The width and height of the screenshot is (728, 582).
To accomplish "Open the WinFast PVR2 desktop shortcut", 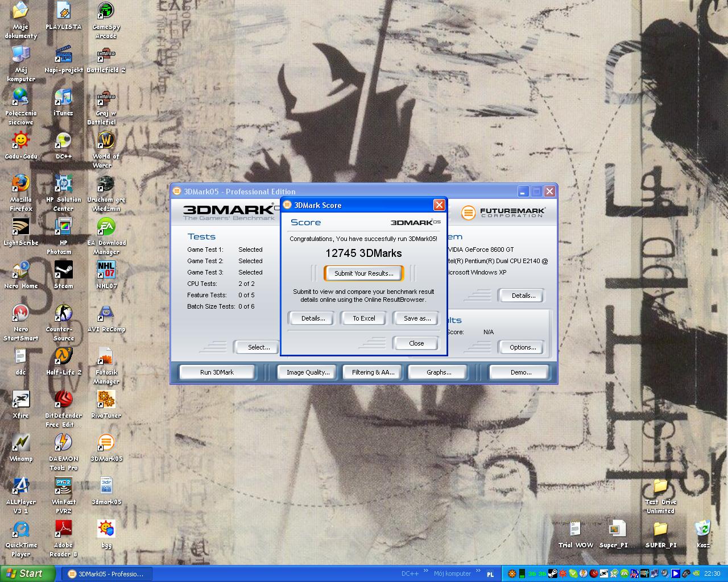I will click(x=63, y=496).
